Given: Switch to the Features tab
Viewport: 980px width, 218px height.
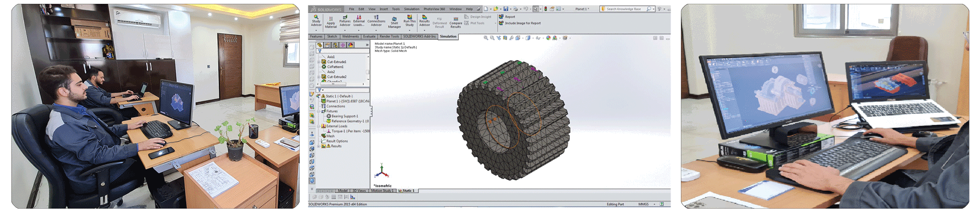Looking at the screenshot, I should 316,37.
